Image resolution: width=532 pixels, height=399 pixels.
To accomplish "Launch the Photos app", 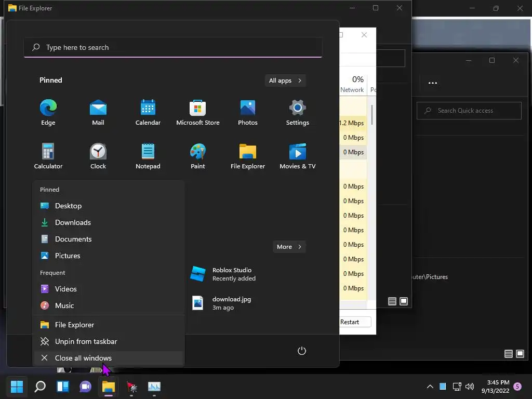I will pyautogui.click(x=248, y=113).
